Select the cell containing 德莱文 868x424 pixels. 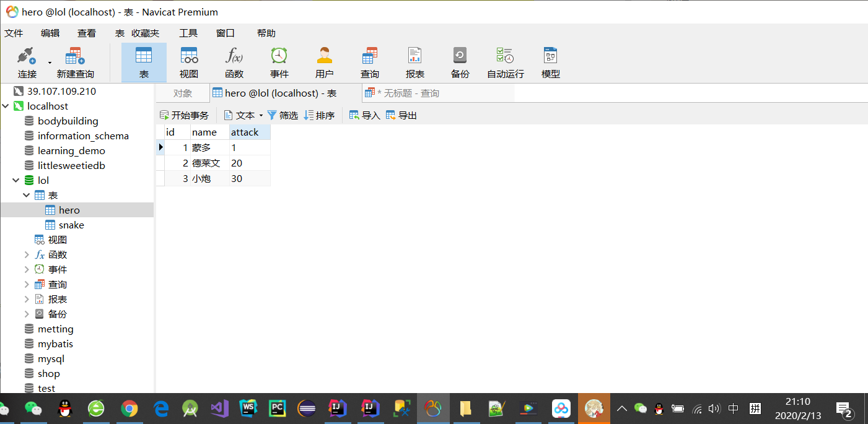[209, 163]
